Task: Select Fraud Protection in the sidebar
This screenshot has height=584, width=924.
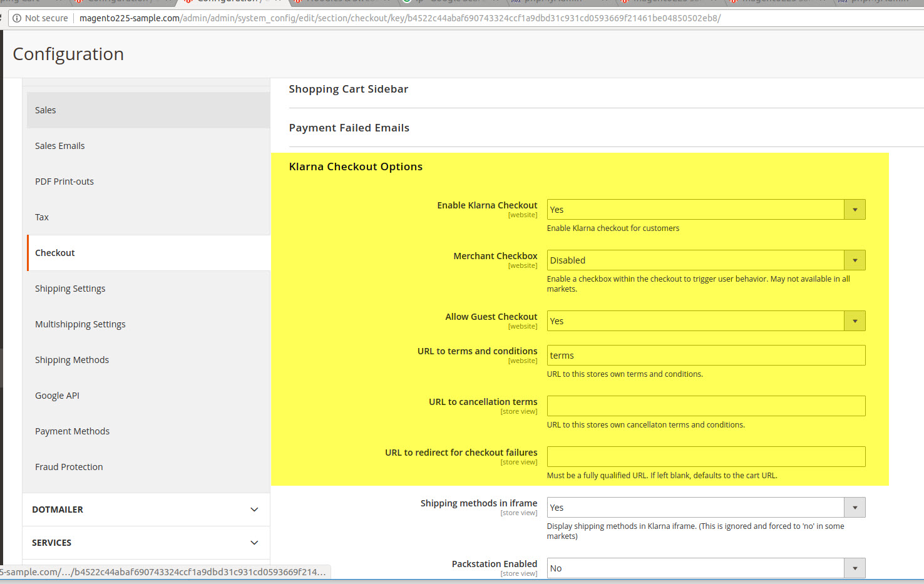Action: [x=69, y=467]
